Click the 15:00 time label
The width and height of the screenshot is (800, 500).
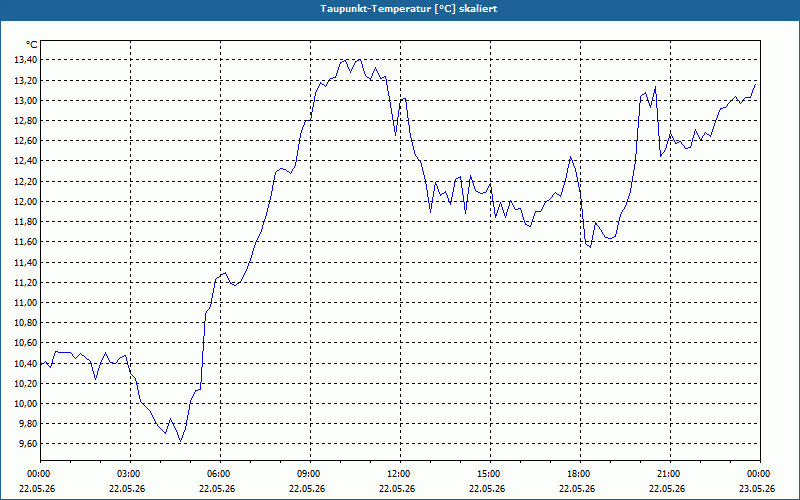pyautogui.click(x=490, y=474)
